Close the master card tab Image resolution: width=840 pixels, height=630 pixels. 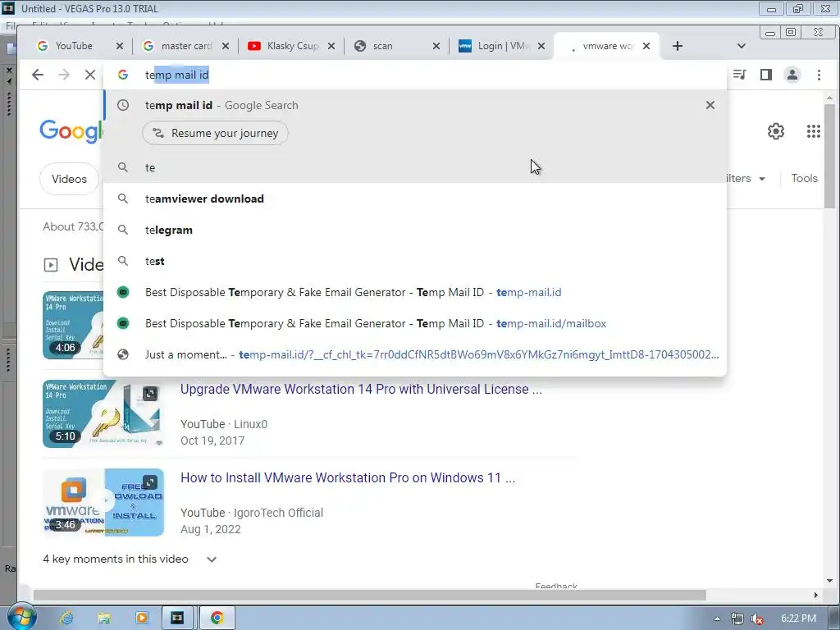(226, 46)
